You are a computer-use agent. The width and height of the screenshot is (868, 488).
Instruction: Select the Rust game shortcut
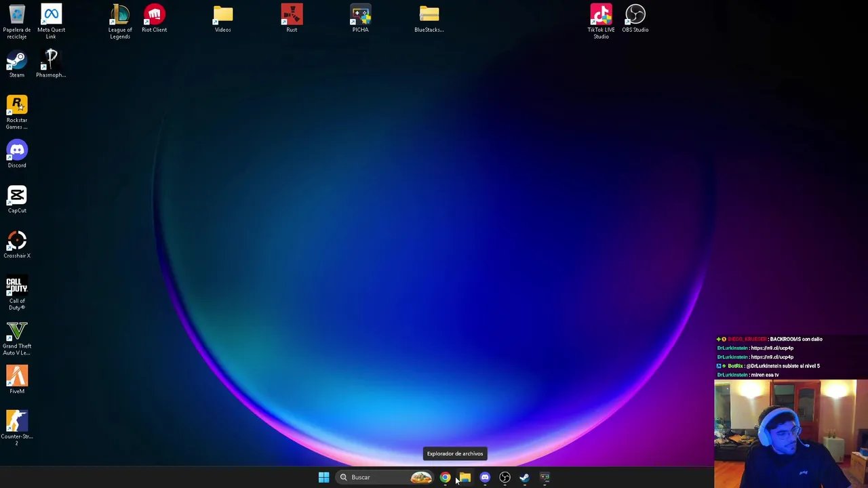point(292,18)
